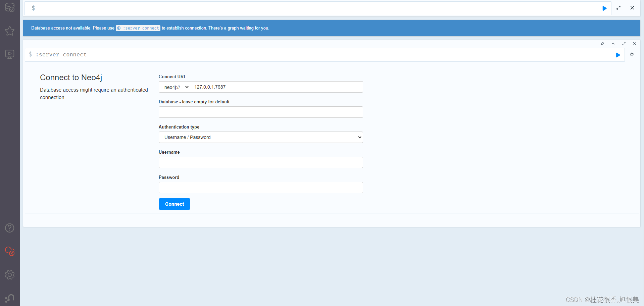Fullscreen the server connect frame
This screenshot has height=306, width=644.
[624, 44]
